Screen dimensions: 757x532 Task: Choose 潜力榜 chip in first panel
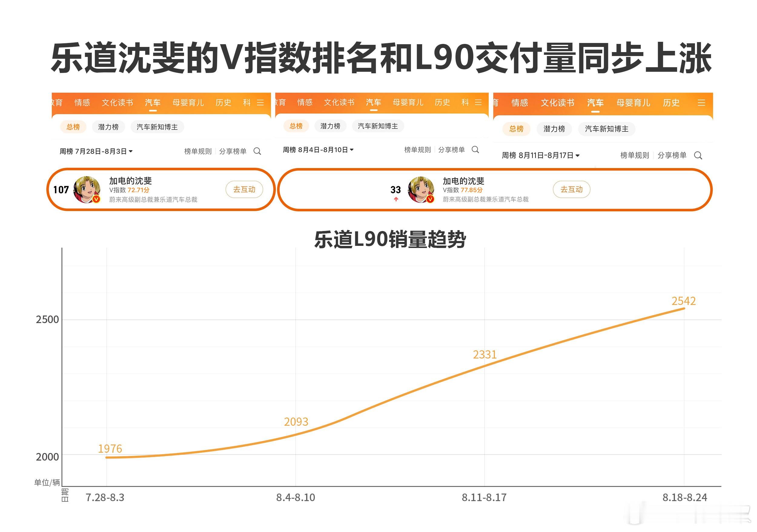tap(108, 127)
